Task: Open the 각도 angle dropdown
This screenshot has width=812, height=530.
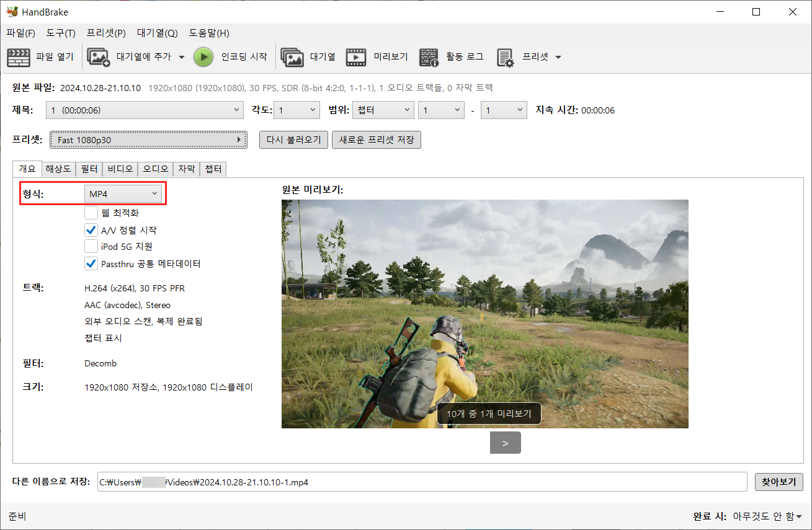Action: click(x=297, y=110)
